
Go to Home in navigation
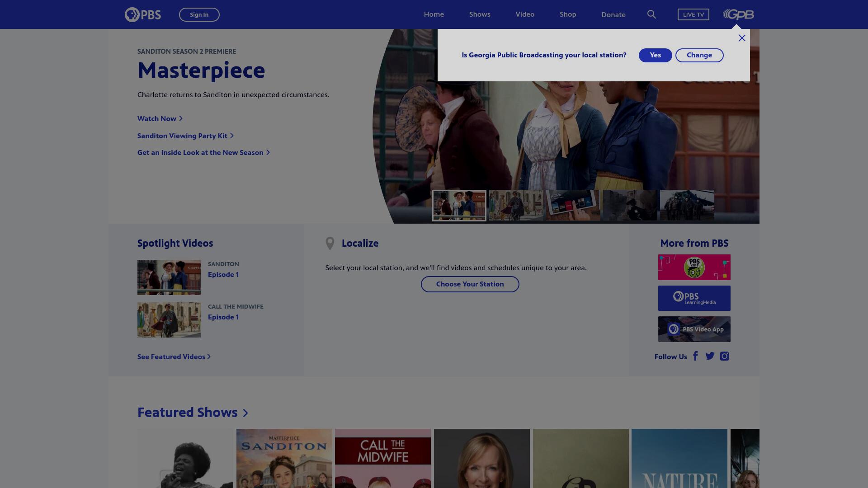(434, 14)
